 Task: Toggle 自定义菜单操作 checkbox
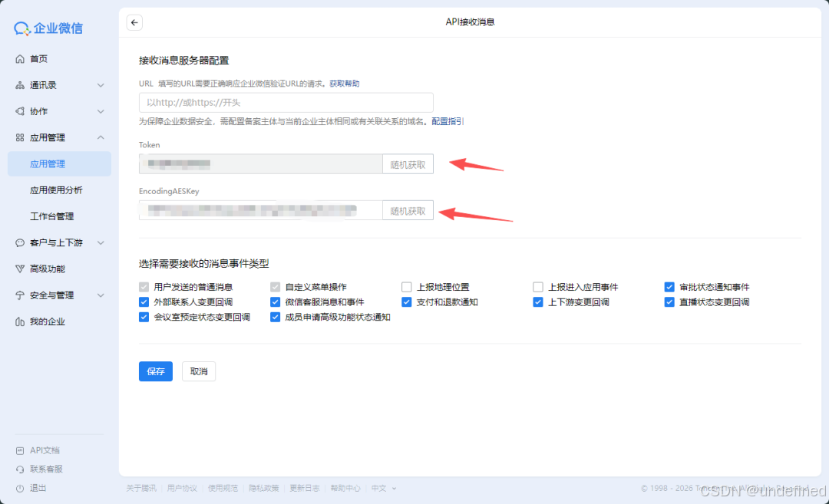pyautogui.click(x=275, y=287)
